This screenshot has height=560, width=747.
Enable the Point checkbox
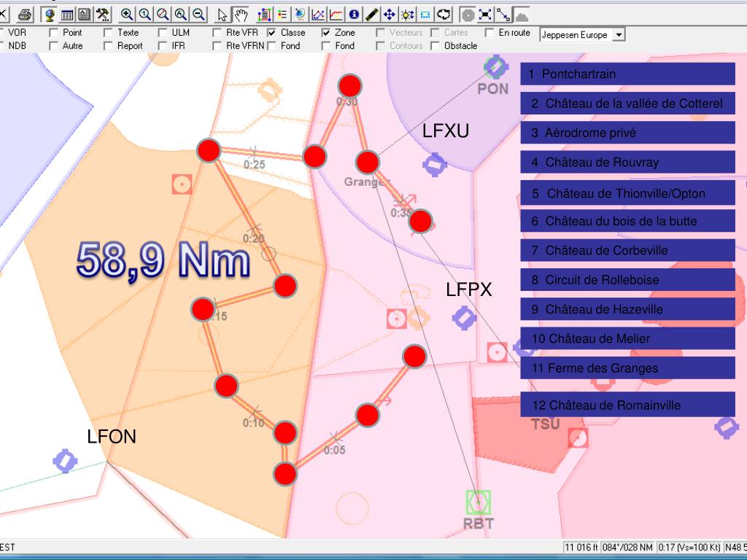(x=53, y=32)
